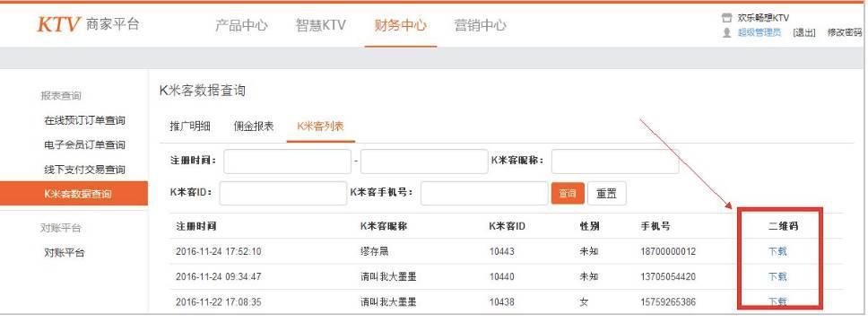Open 线下支付交易查询 in sidebar
Screen dimensions: 868x323
coord(84,170)
